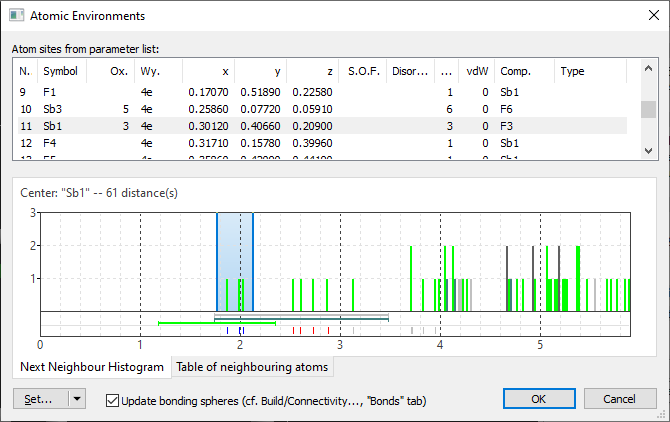This screenshot has height=422, width=670.
Task: Close the Atomic Environments dialog
Action: 645,16
